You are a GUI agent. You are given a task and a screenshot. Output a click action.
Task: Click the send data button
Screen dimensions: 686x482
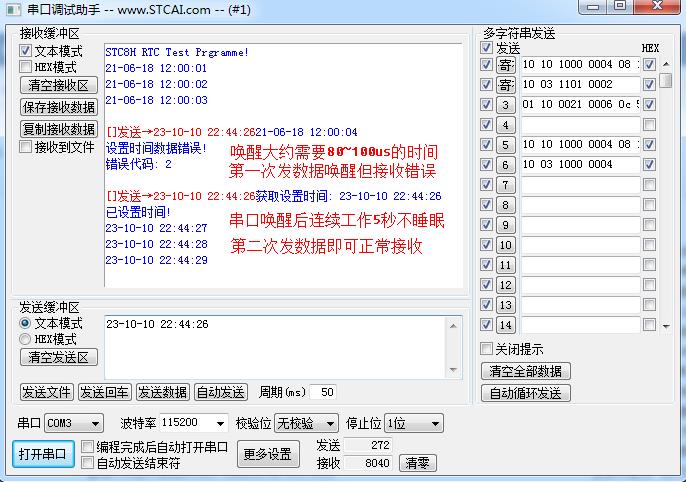pyautogui.click(x=162, y=392)
